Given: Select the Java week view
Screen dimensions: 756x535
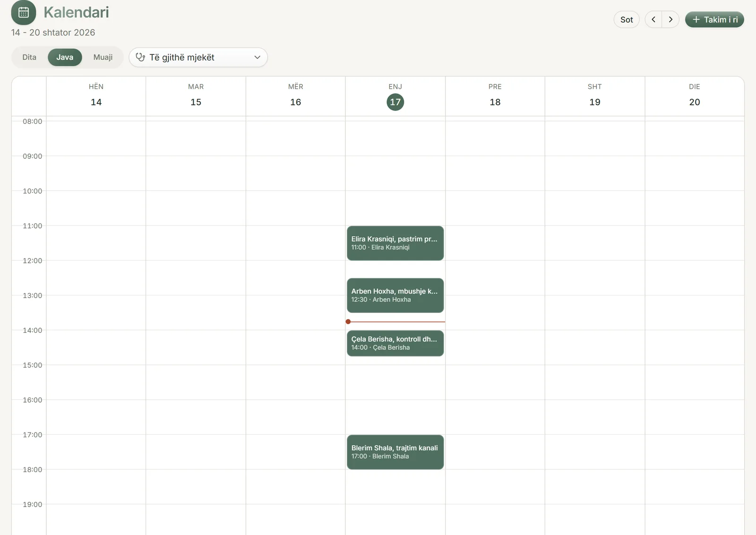Looking at the screenshot, I should click(x=65, y=57).
